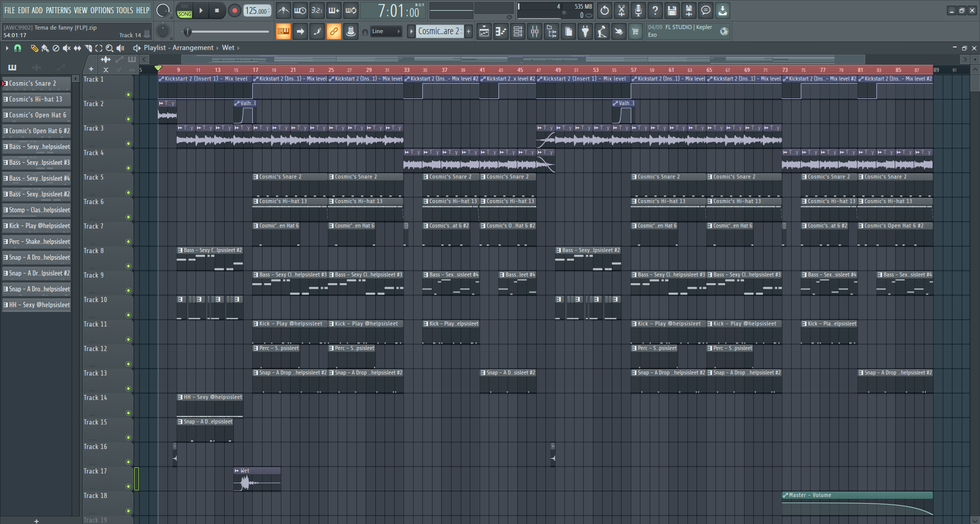Mute Track 1 using its green light
The height and width of the screenshot is (524, 980).
click(x=128, y=94)
